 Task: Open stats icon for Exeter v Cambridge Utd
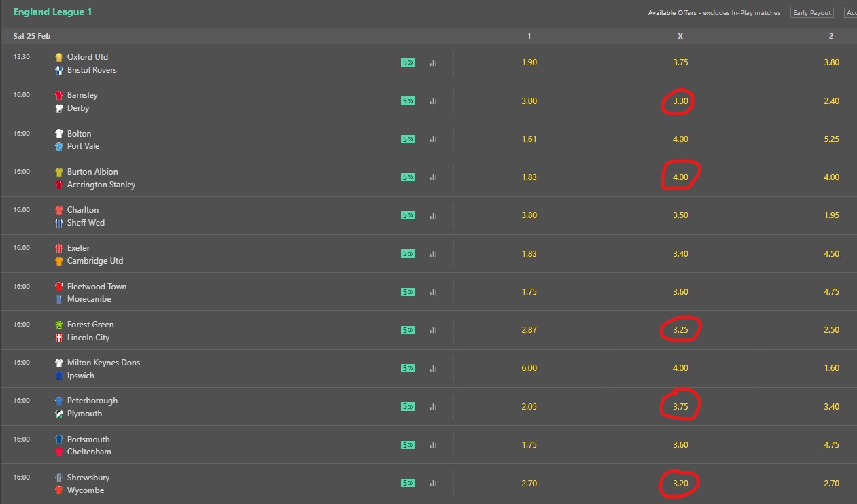[433, 254]
